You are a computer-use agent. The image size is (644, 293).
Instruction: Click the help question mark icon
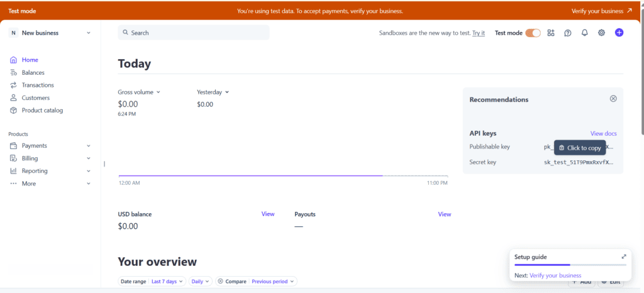(568, 33)
